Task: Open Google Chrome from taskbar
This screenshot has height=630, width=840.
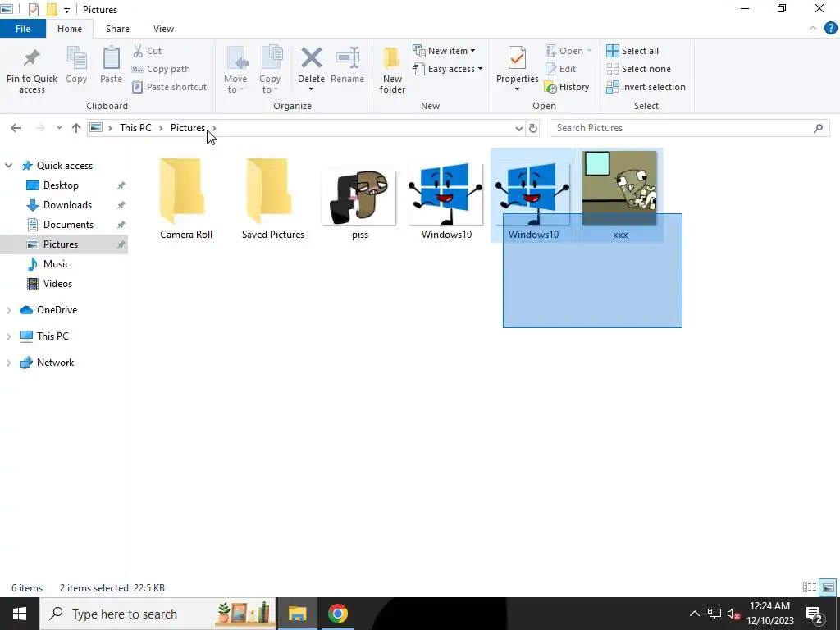Action: click(x=337, y=614)
